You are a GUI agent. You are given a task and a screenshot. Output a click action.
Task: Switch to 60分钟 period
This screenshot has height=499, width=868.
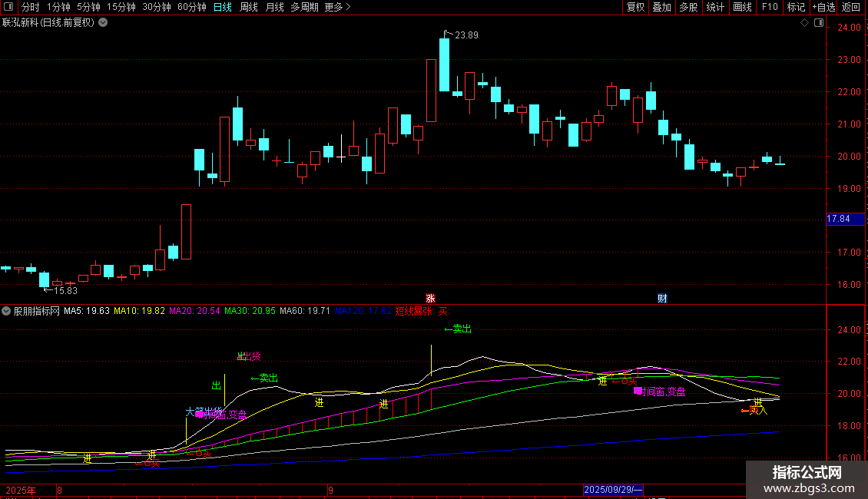[x=191, y=7]
